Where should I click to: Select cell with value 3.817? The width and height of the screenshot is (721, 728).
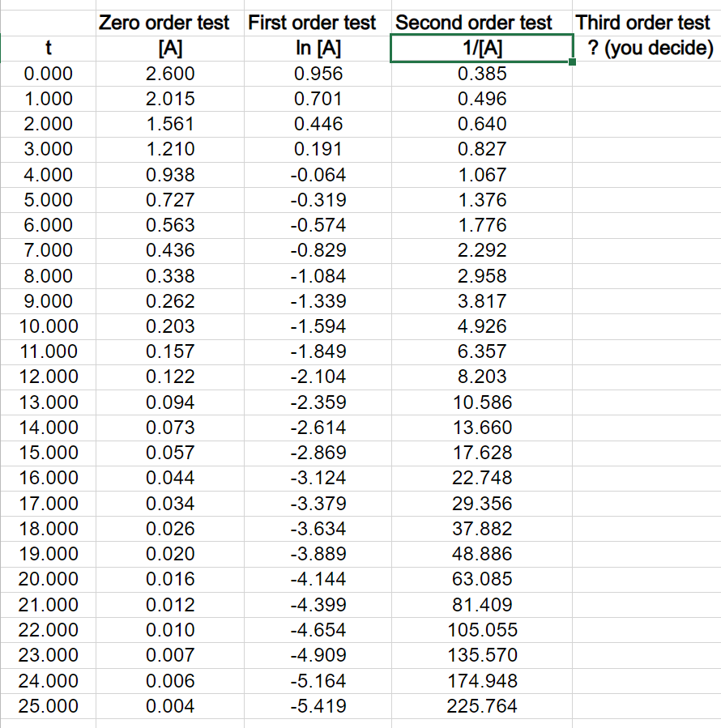click(x=482, y=301)
